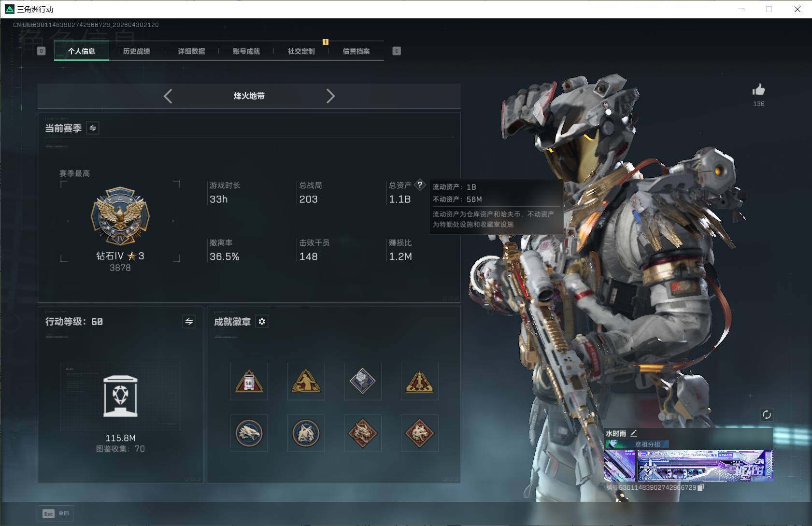Click the rank score 3878

(x=120, y=268)
